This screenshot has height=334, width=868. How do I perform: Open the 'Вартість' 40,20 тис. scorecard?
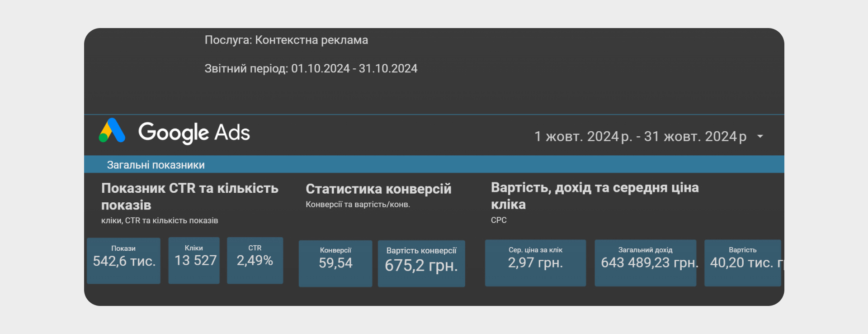point(743,263)
